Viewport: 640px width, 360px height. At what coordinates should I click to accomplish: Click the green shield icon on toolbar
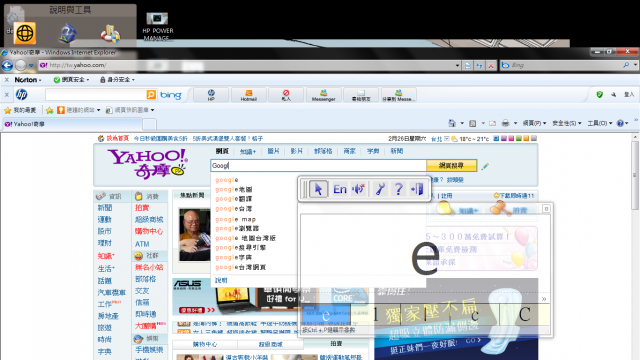[x=599, y=95]
